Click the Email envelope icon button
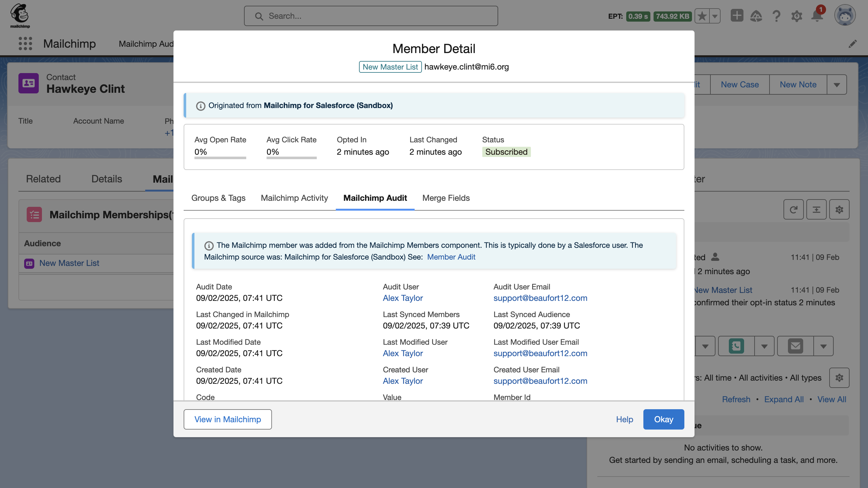This screenshot has width=868, height=488. pos(796,346)
